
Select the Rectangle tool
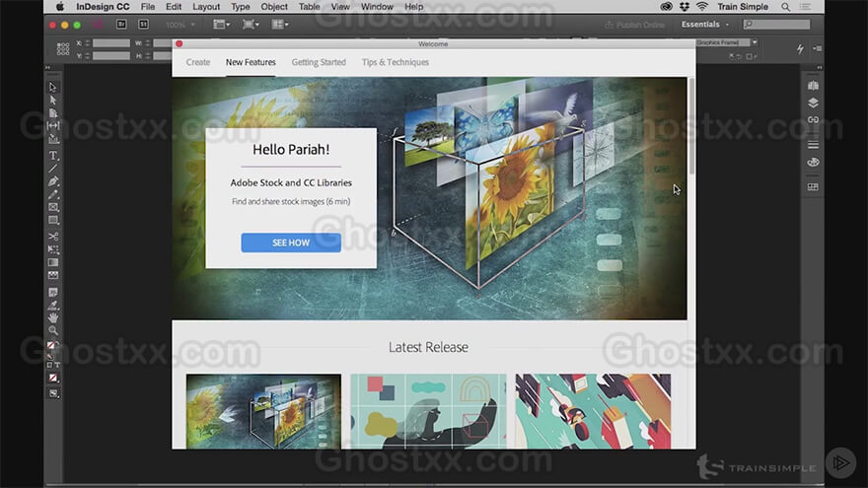[x=53, y=220]
